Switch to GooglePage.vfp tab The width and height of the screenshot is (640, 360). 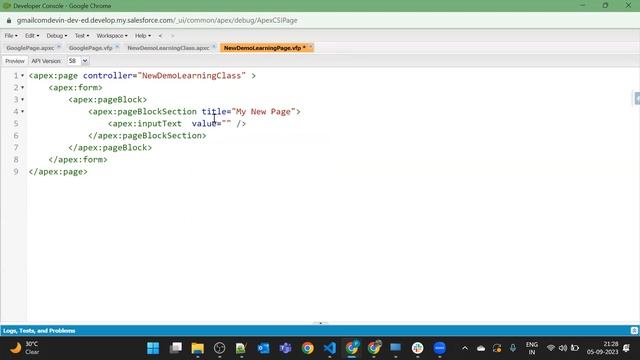click(91, 48)
